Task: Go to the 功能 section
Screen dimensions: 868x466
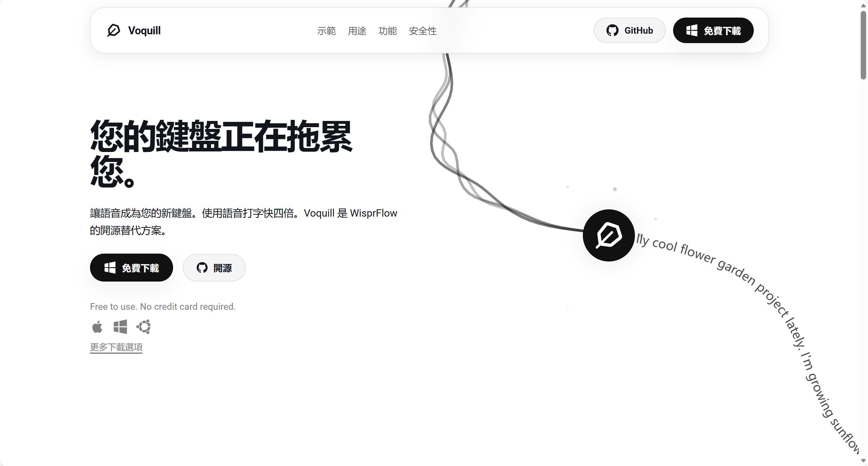Action: click(x=388, y=31)
